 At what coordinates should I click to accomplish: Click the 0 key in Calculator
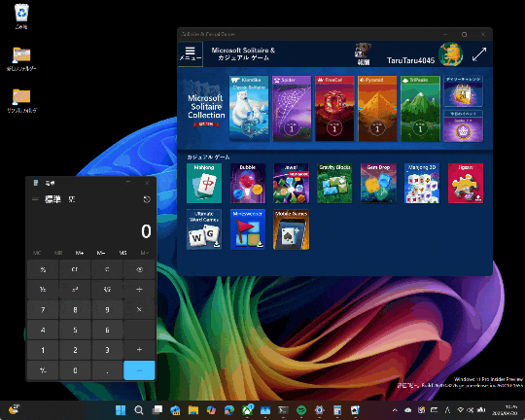click(x=75, y=370)
